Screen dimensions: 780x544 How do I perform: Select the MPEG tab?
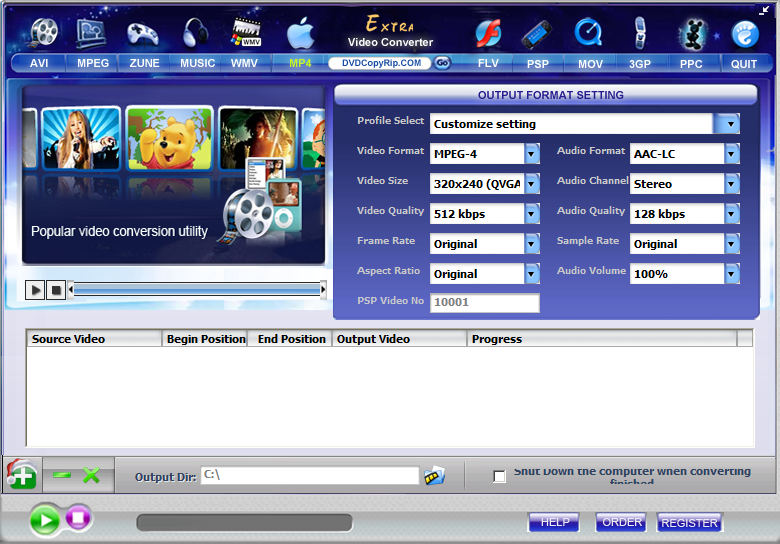point(93,63)
